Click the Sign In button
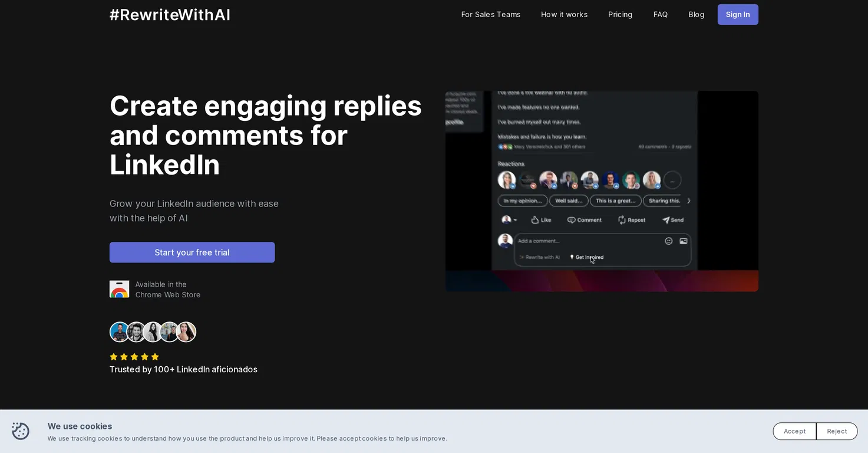 (738, 15)
